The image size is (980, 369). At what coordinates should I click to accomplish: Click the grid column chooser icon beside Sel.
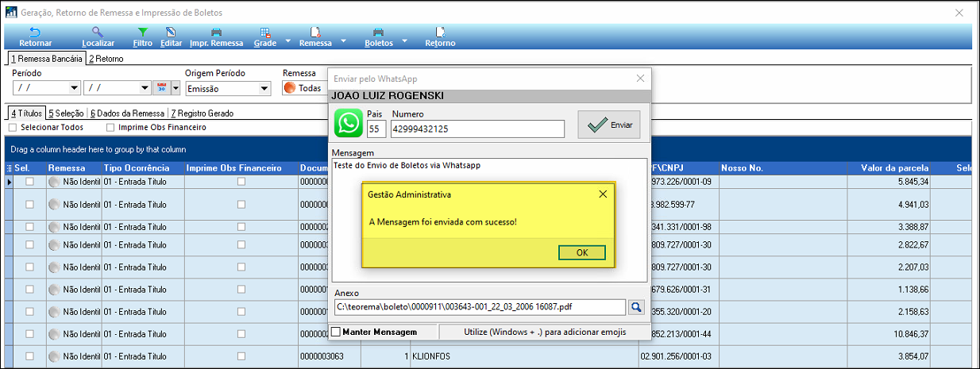[x=9, y=168]
